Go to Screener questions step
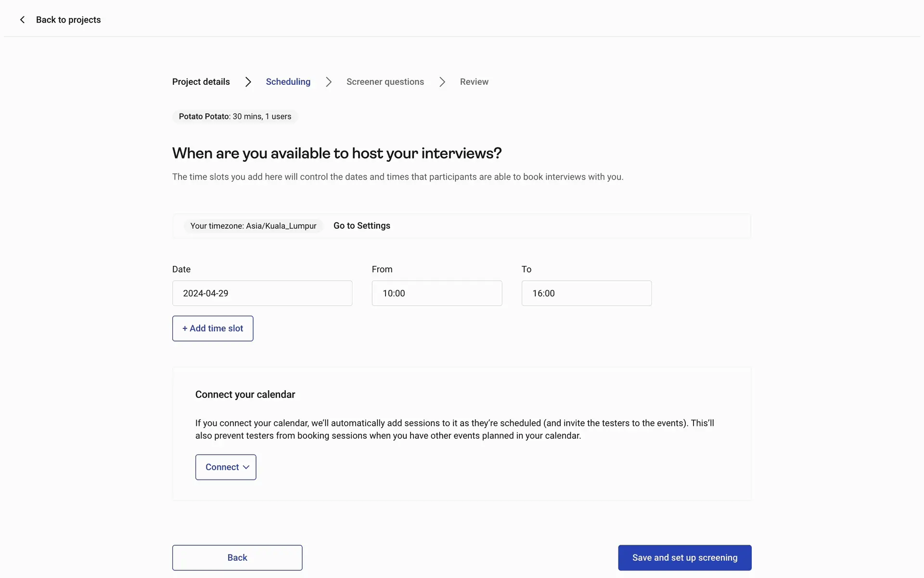This screenshot has height=578, width=924. click(385, 82)
